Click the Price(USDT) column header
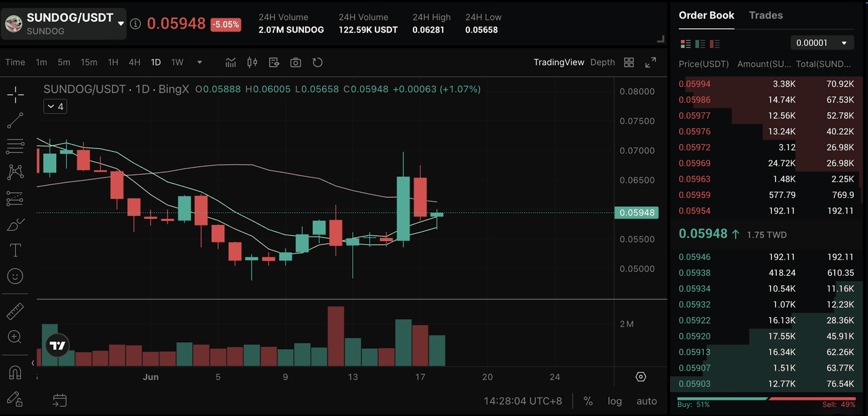The width and height of the screenshot is (868, 416). [704, 64]
